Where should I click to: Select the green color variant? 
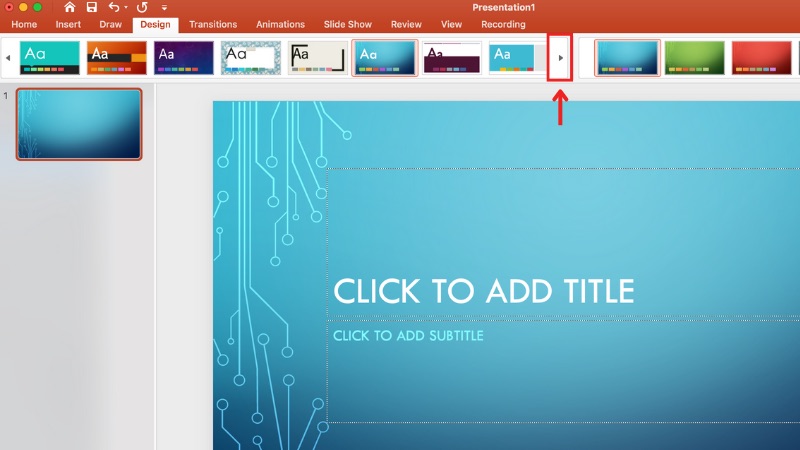click(694, 58)
